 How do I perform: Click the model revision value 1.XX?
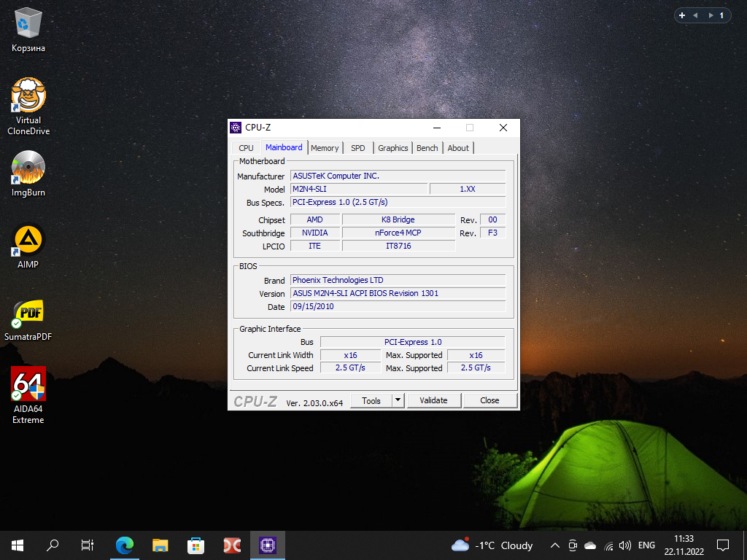tap(468, 189)
